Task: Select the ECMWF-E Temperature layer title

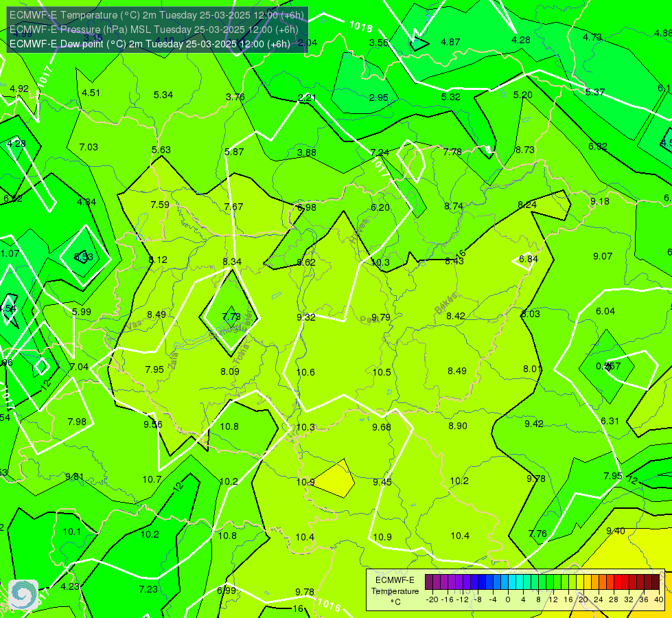Action: coord(157,15)
